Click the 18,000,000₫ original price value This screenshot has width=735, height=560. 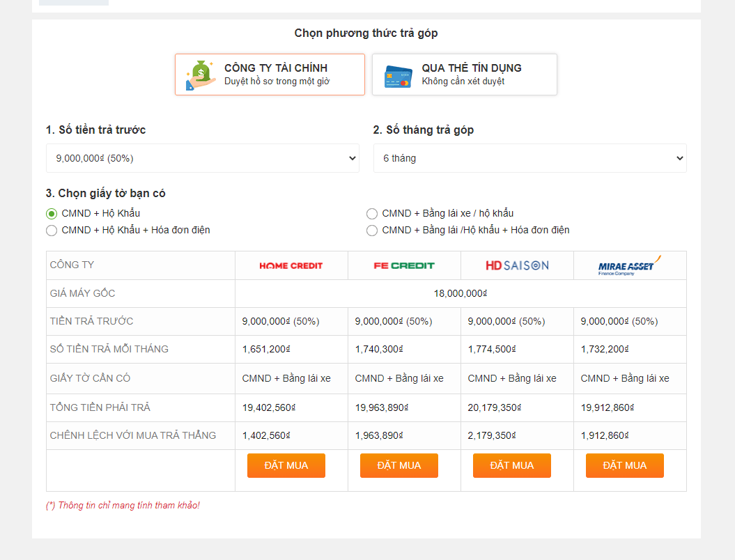(x=461, y=293)
